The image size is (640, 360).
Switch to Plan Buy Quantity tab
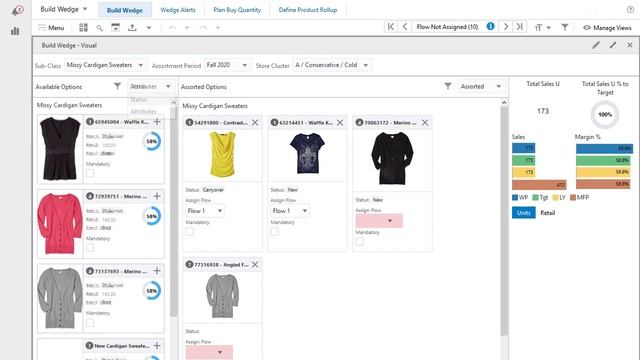(237, 10)
